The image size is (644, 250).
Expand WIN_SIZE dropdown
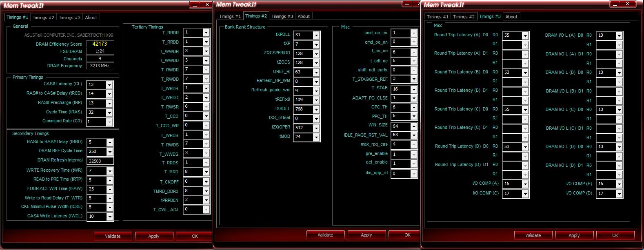(414, 126)
